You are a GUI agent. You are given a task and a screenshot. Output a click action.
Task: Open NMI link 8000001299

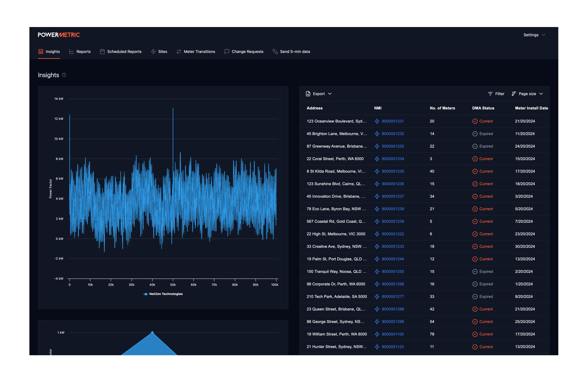click(393, 322)
